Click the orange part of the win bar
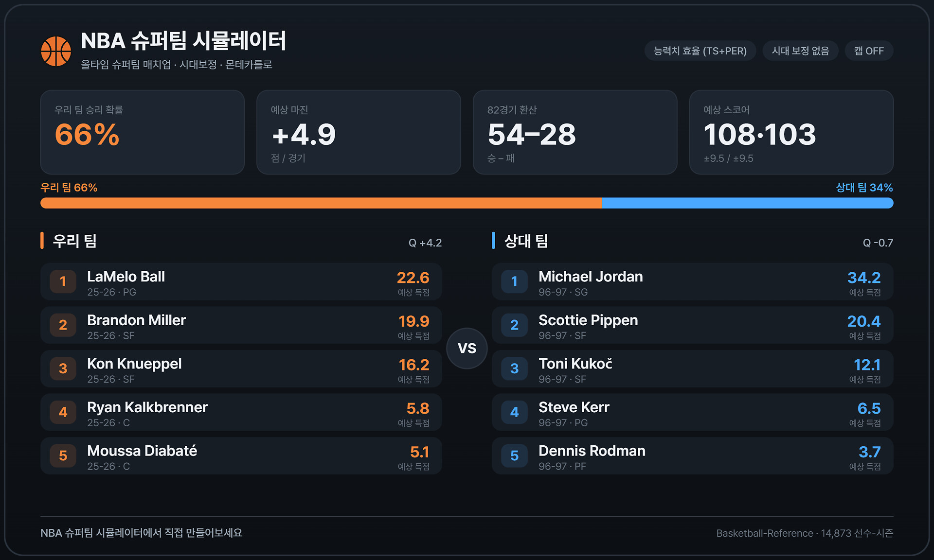 tap(321, 203)
